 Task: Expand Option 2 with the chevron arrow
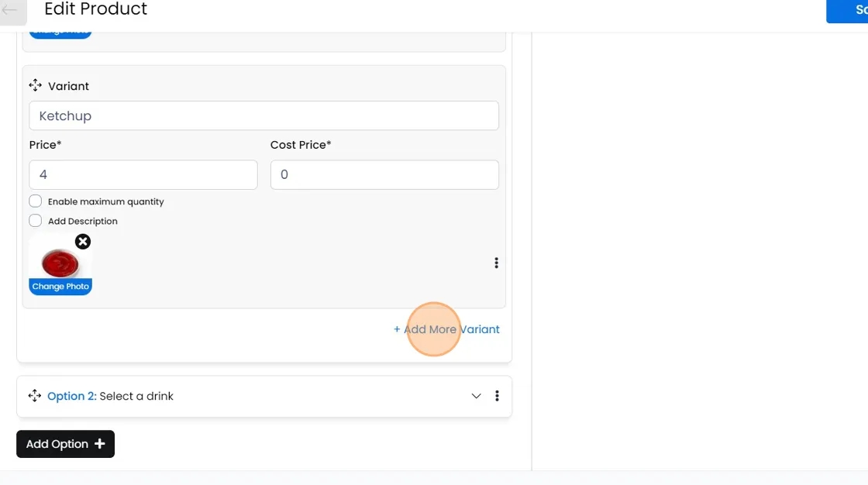(x=476, y=396)
